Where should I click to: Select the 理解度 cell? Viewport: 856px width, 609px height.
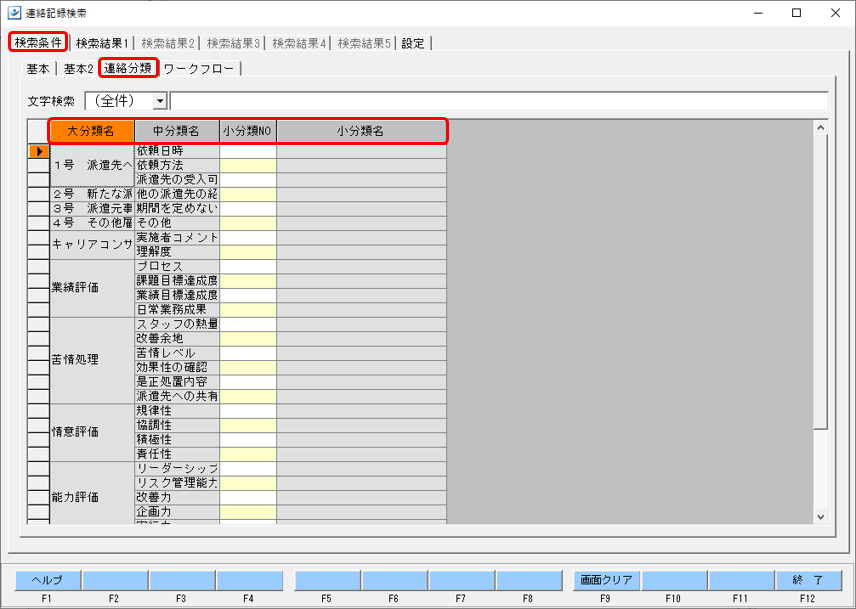pos(177,252)
